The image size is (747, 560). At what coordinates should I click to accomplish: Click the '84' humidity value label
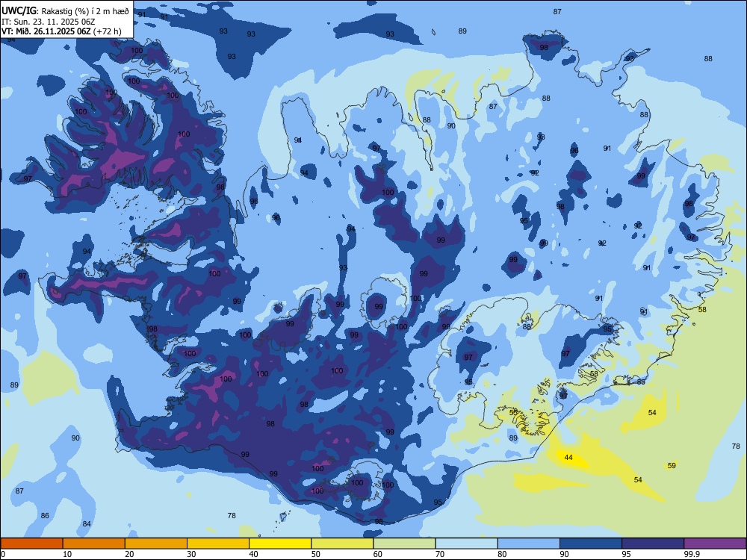click(87, 524)
